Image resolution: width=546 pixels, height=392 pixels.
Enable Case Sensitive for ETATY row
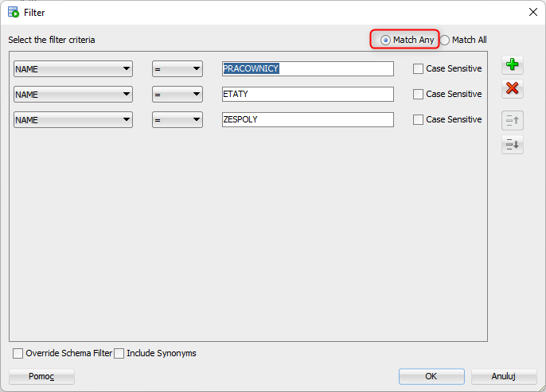click(419, 95)
